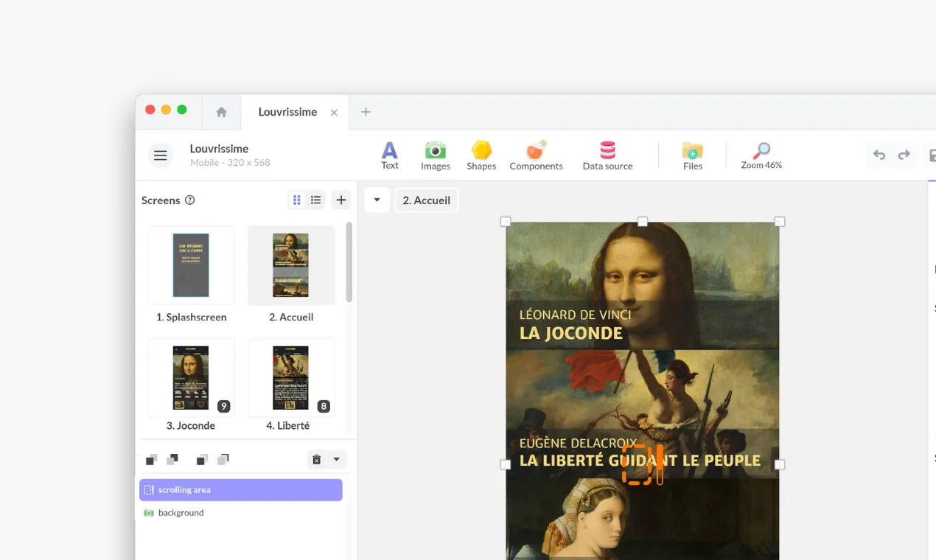Open the Data source tool

point(607,155)
